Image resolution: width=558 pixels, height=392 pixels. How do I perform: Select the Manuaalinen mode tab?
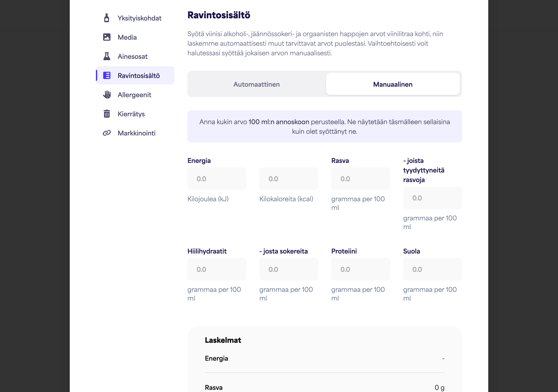393,84
